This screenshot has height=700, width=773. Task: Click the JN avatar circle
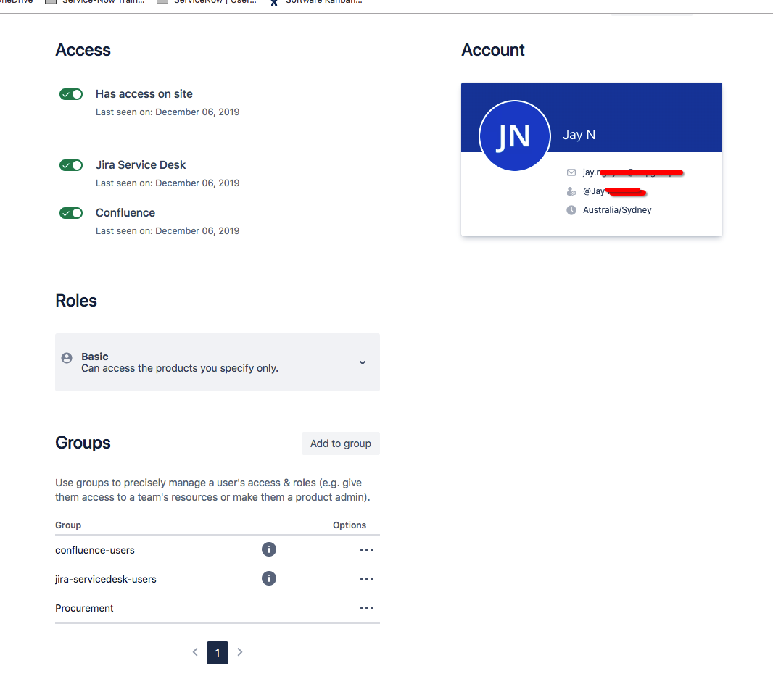pyautogui.click(x=515, y=136)
